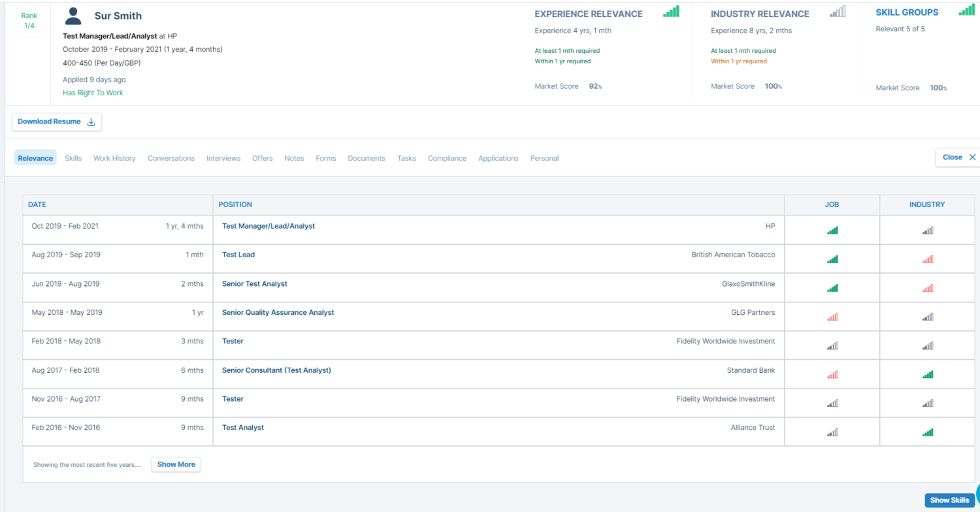Click the Senior Consultant (Test Analyst) position

277,370
